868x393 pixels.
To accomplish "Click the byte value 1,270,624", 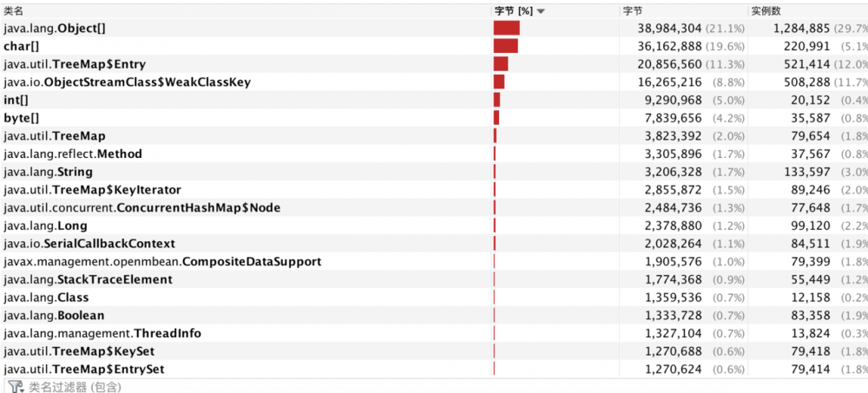I will [674, 370].
